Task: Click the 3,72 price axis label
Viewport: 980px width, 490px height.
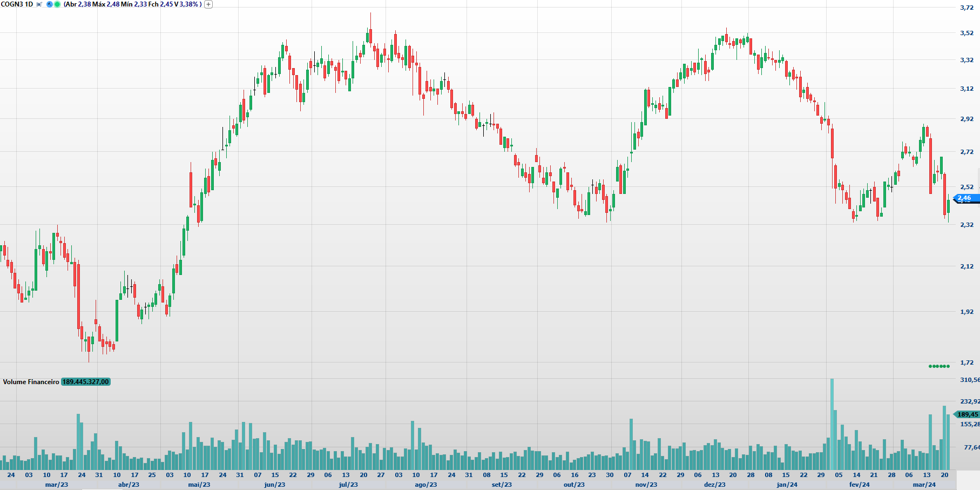Action: click(967, 8)
